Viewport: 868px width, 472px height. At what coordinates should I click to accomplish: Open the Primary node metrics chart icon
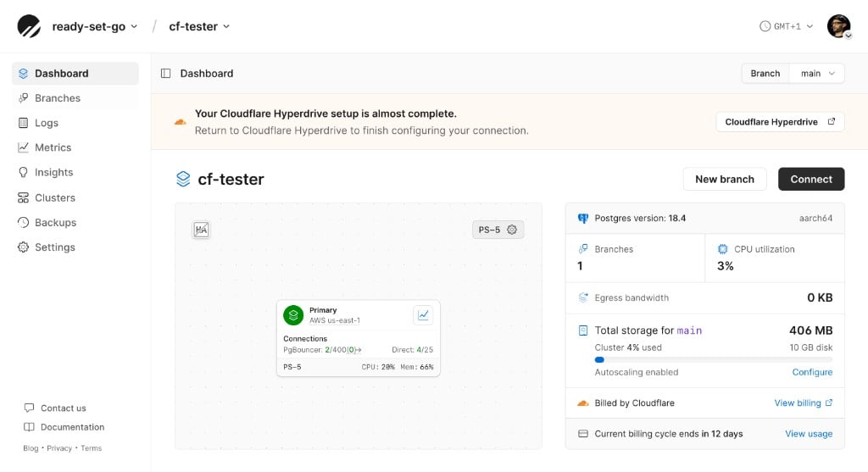click(x=424, y=315)
